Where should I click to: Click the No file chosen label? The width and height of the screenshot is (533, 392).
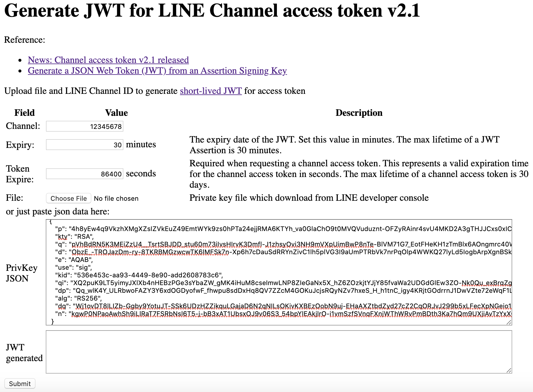(x=116, y=198)
